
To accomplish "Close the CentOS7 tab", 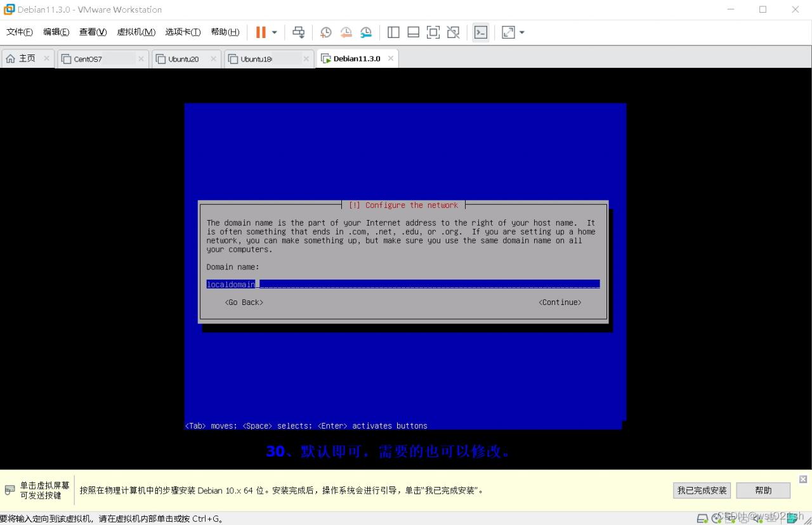I will click(x=141, y=59).
